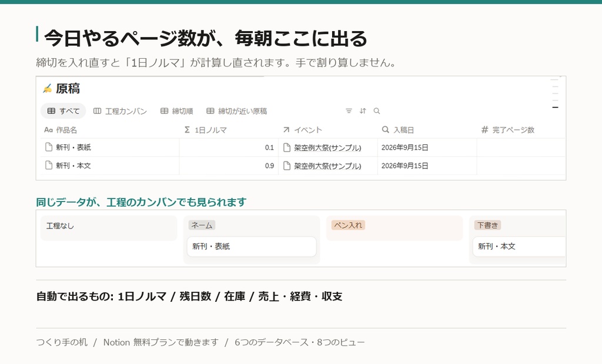Open the 新刊・本文 kanban card

tap(519, 246)
